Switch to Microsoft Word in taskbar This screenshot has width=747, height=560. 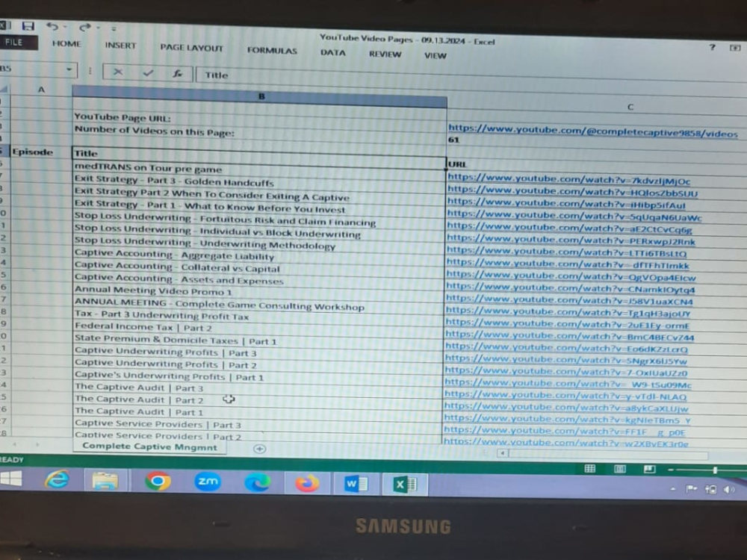point(356,485)
